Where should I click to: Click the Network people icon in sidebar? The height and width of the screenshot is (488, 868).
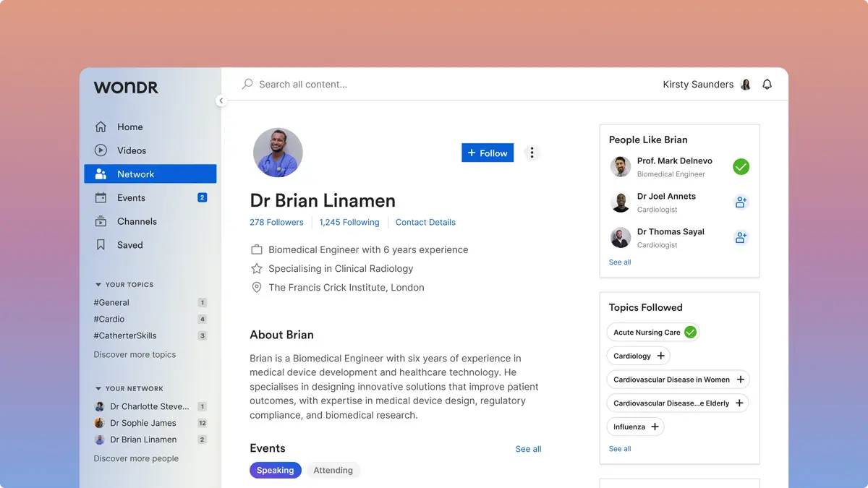pyautogui.click(x=101, y=174)
